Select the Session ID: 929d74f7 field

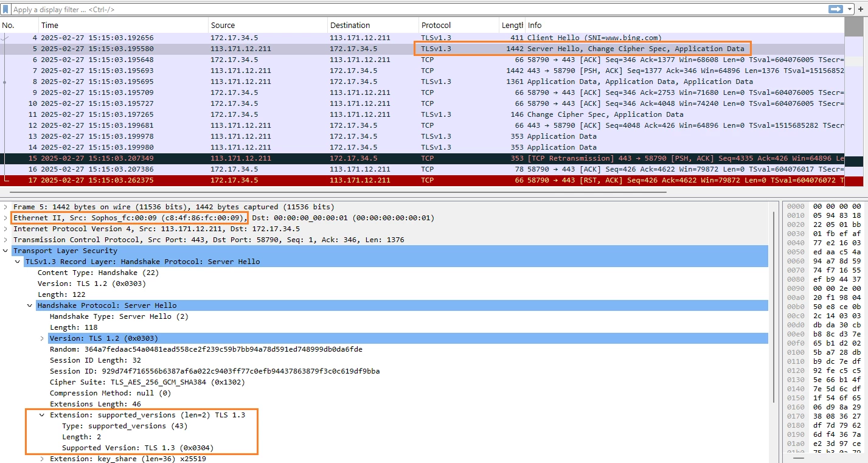215,371
